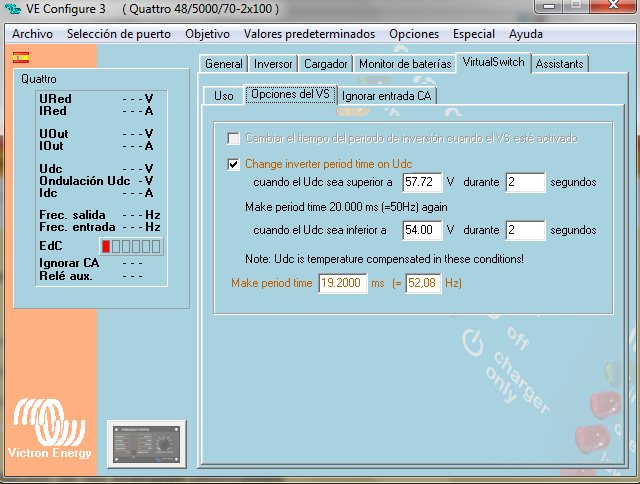
Task: Minimize the VE Configure window
Action: coord(549,6)
